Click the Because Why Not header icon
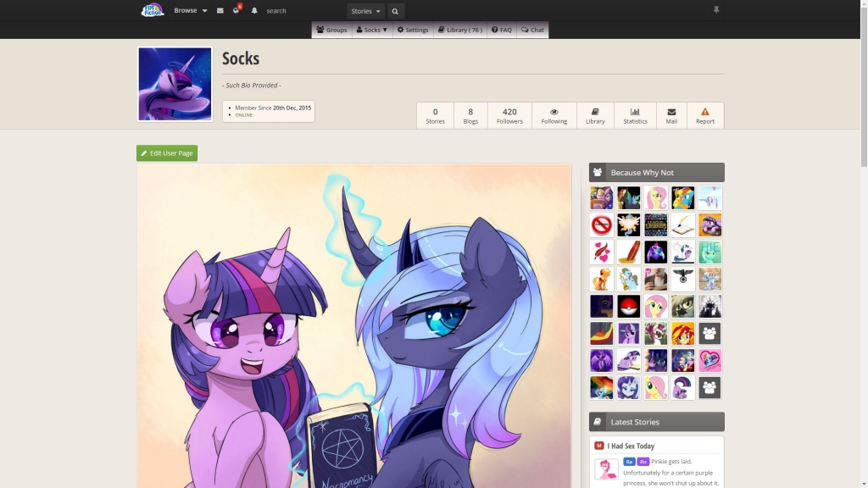868x488 pixels. 598,173
